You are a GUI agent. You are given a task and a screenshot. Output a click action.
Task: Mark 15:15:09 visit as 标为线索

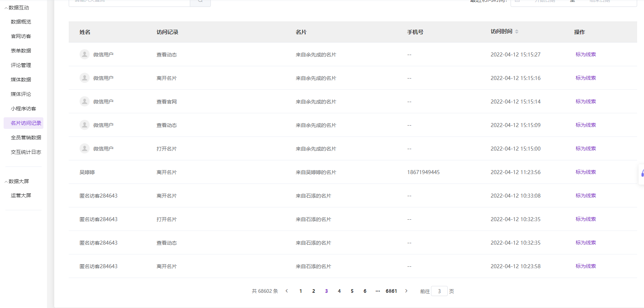586,125
